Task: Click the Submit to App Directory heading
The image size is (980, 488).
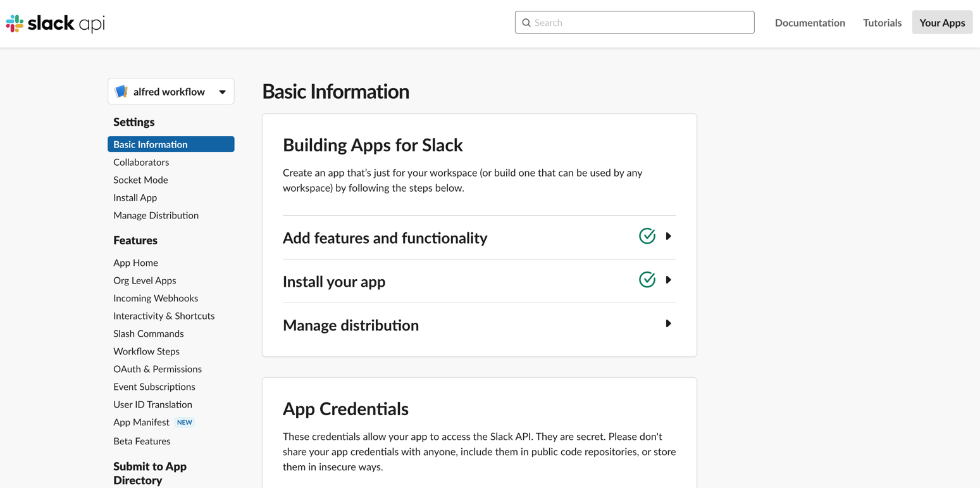Action: click(x=150, y=473)
